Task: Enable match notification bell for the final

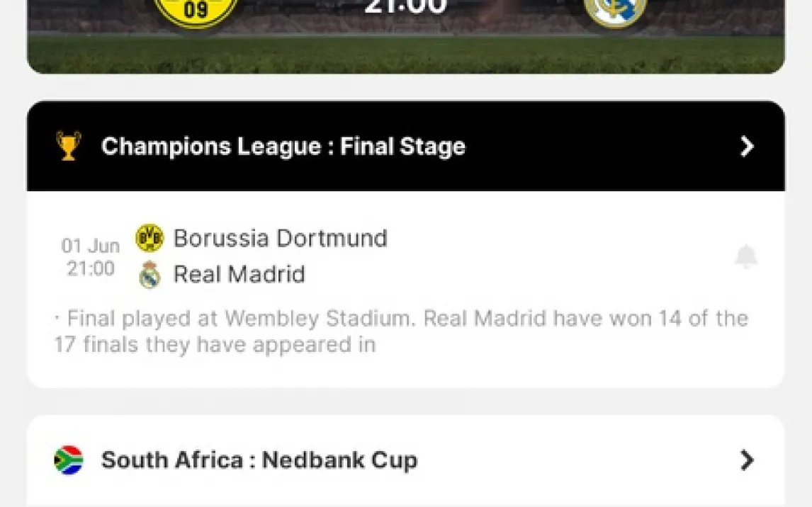Action: tap(745, 256)
